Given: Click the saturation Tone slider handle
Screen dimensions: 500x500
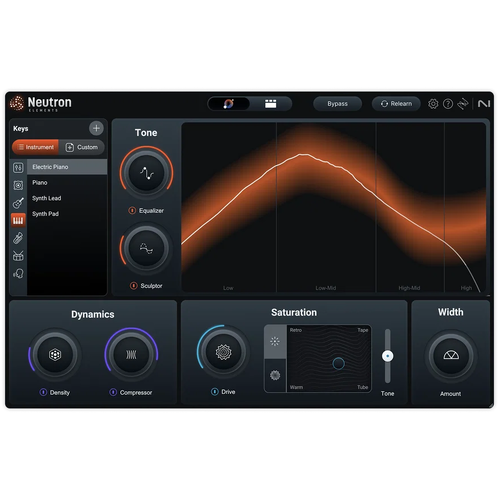Looking at the screenshot, I should (387, 356).
